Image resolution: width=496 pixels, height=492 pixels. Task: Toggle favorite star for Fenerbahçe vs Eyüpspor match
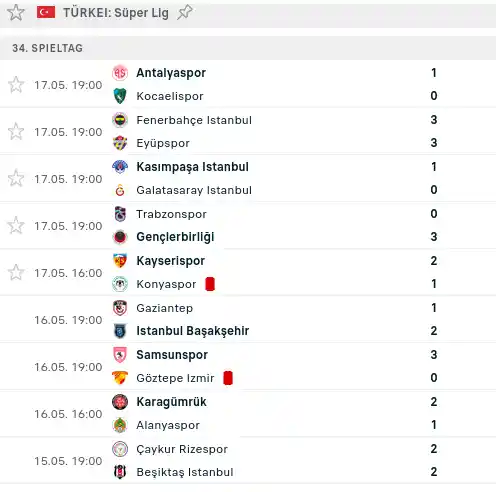(x=16, y=131)
